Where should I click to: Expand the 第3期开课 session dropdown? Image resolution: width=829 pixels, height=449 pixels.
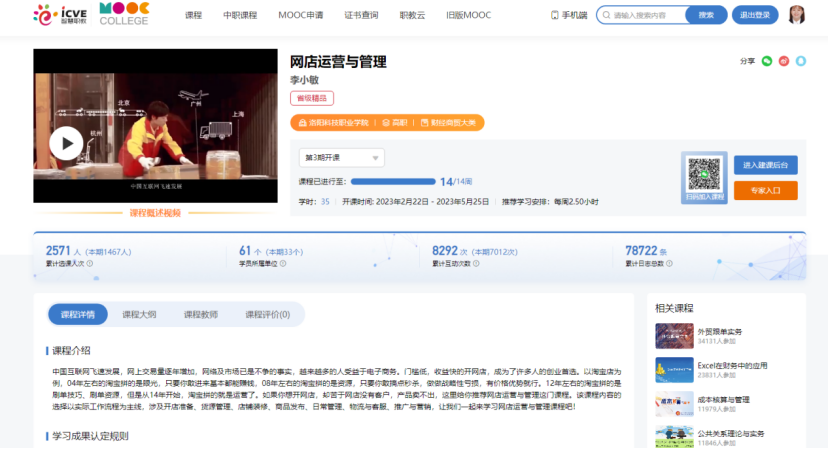[x=341, y=157]
